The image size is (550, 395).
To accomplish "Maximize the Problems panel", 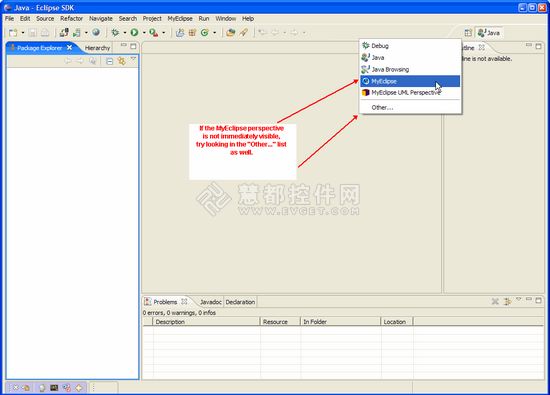I will coord(538,300).
